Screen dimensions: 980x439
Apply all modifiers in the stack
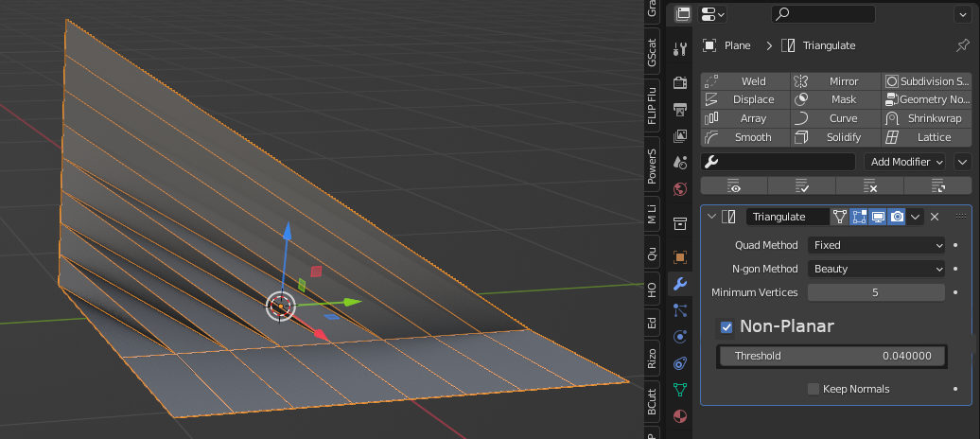pos(802,185)
